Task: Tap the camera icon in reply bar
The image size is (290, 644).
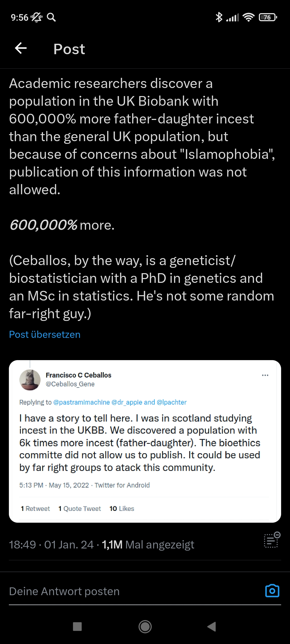Action: tap(272, 591)
